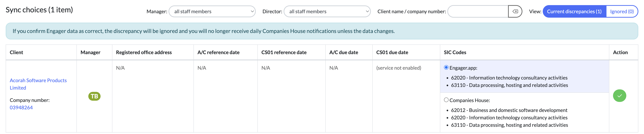
Task: Focus the client name / company number input
Action: 478,11
